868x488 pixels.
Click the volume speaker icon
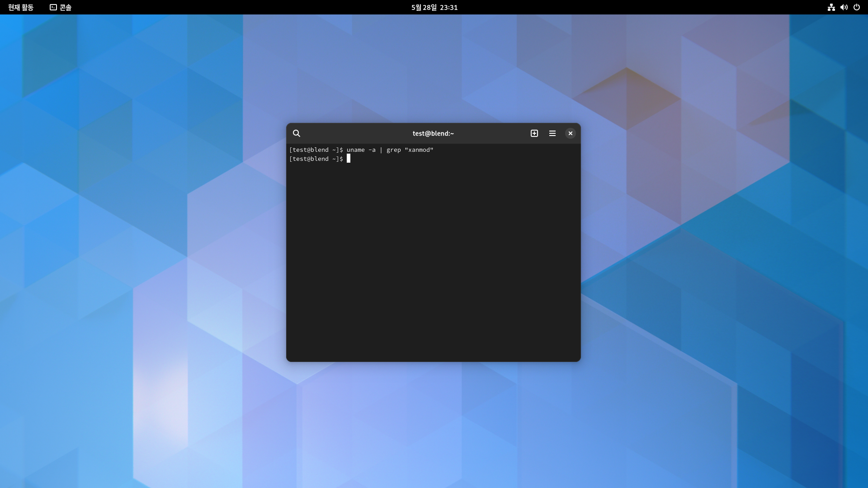click(844, 7)
